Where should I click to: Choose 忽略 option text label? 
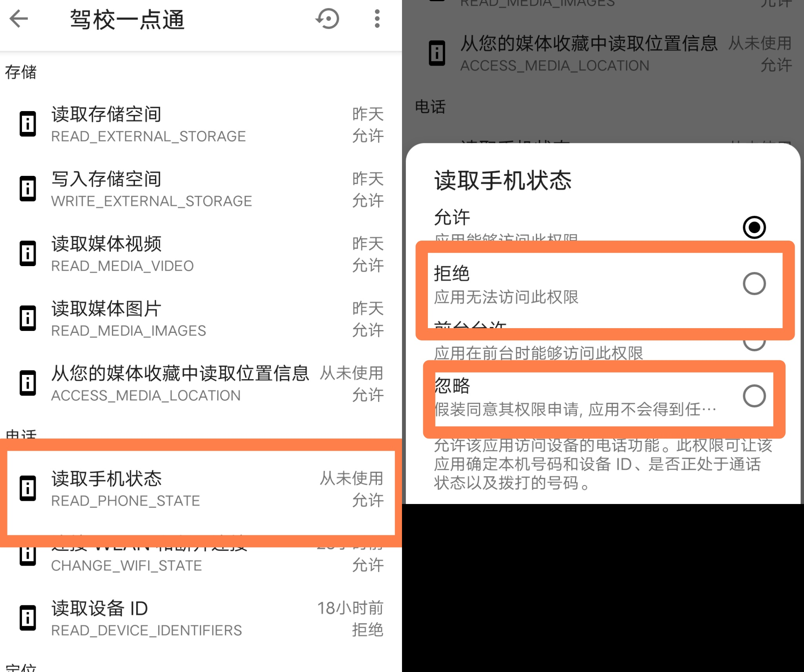click(452, 386)
